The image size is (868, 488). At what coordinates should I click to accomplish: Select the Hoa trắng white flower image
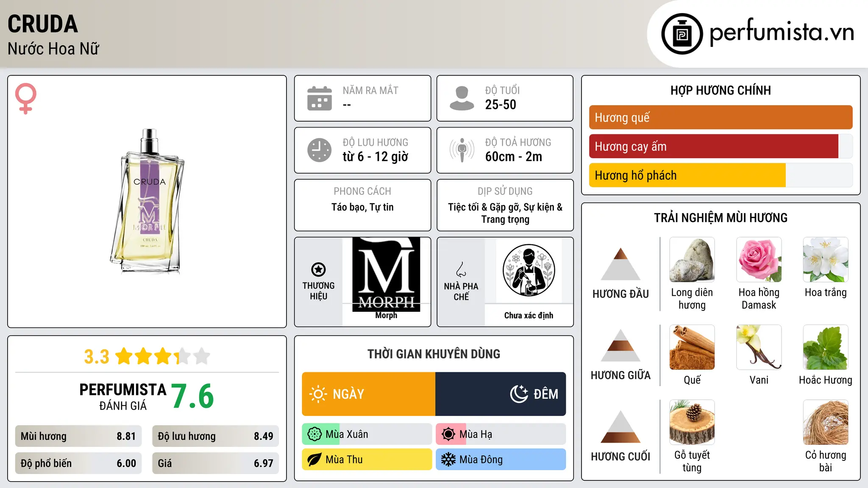coord(826,260)
